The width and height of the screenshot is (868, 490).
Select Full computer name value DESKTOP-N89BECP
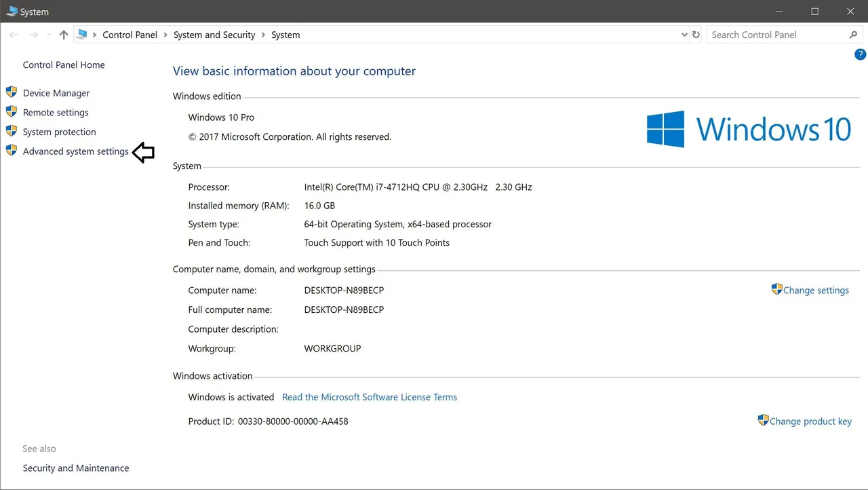click(x=344, y=309)
